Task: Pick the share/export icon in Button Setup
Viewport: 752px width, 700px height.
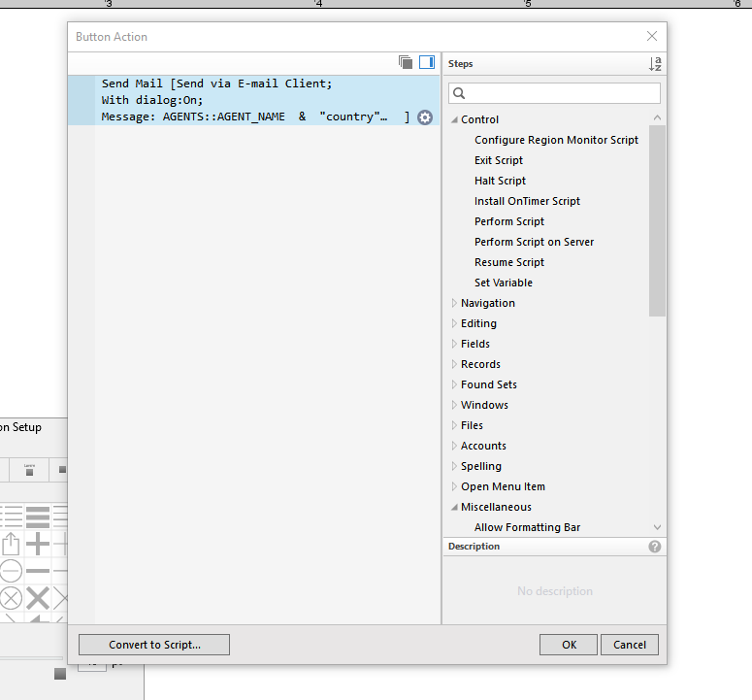Action: (x=11, y=544)
